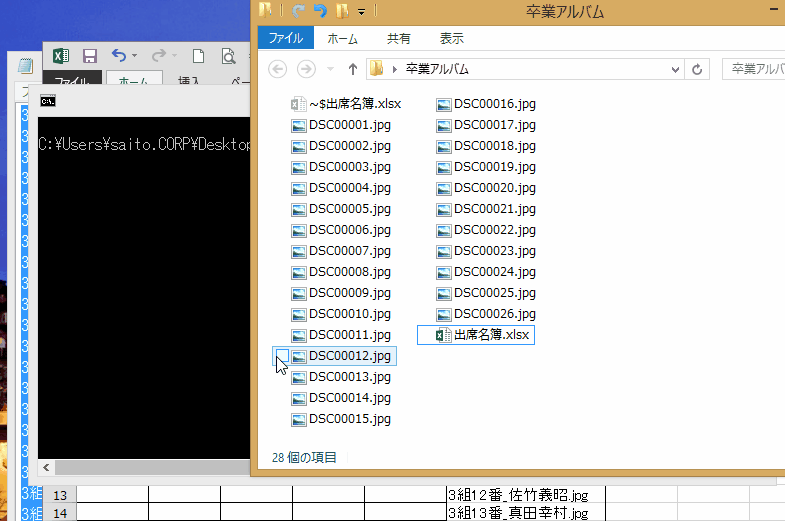Open Excel redo history dropdown arrow
The height and width of the screenshot is (521, 785).
pos(174,56)
